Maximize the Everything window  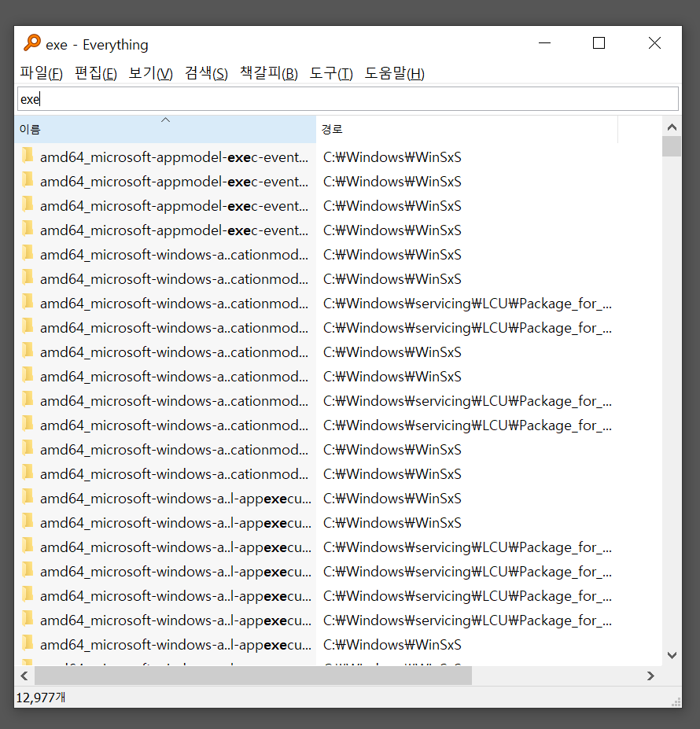(599, 43)
